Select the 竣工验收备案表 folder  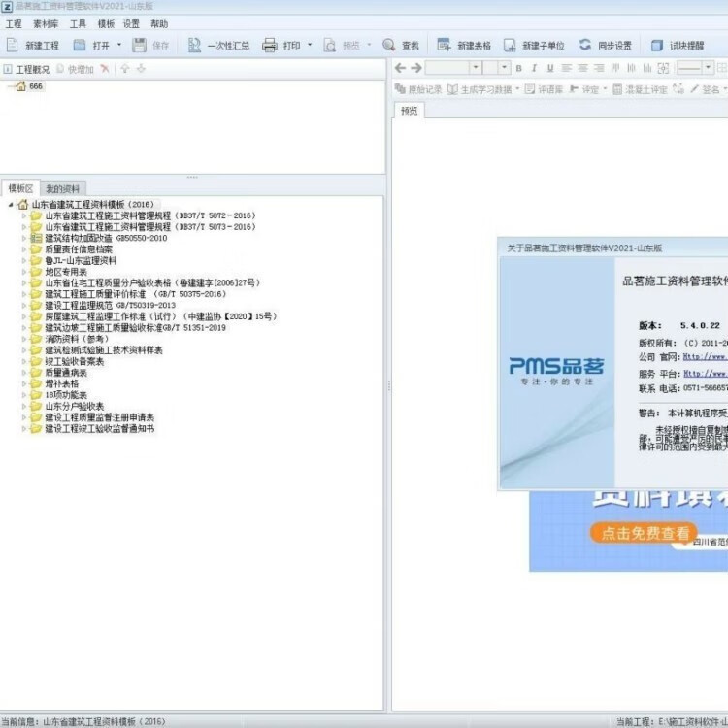pyautogui.click(x=75, y=361)
